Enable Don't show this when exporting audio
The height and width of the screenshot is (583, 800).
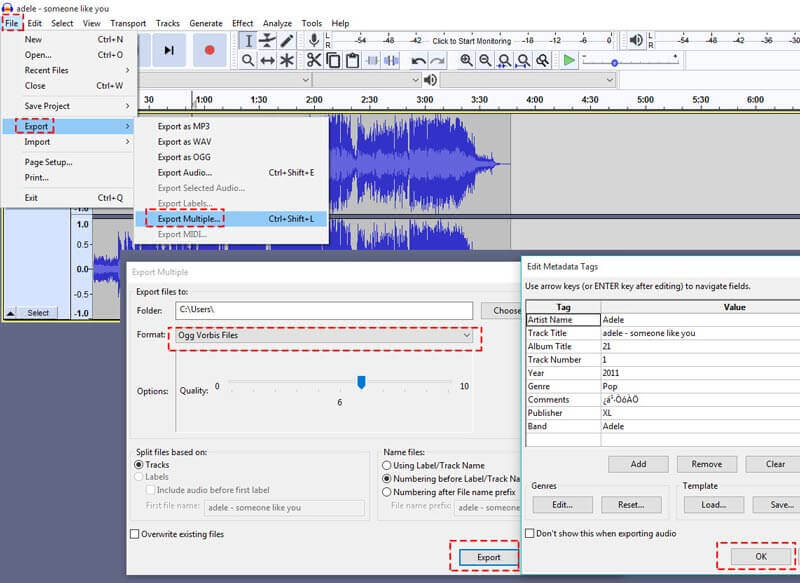(530, 534)
